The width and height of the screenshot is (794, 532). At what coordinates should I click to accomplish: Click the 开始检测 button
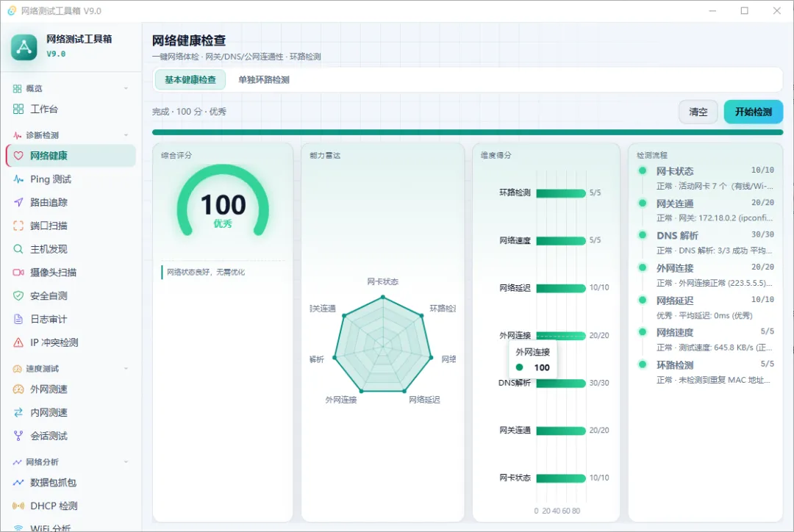[x=753, y=112]
